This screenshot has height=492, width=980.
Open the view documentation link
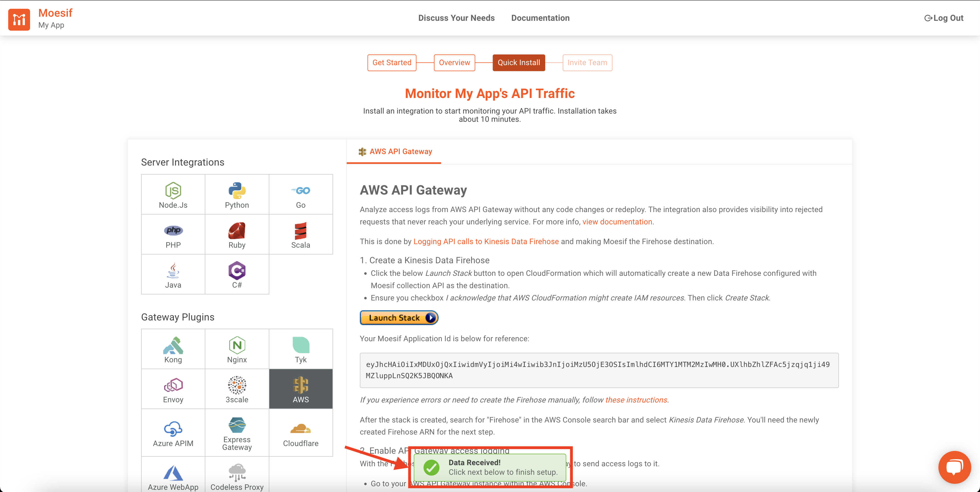click(x=617, y=222)
